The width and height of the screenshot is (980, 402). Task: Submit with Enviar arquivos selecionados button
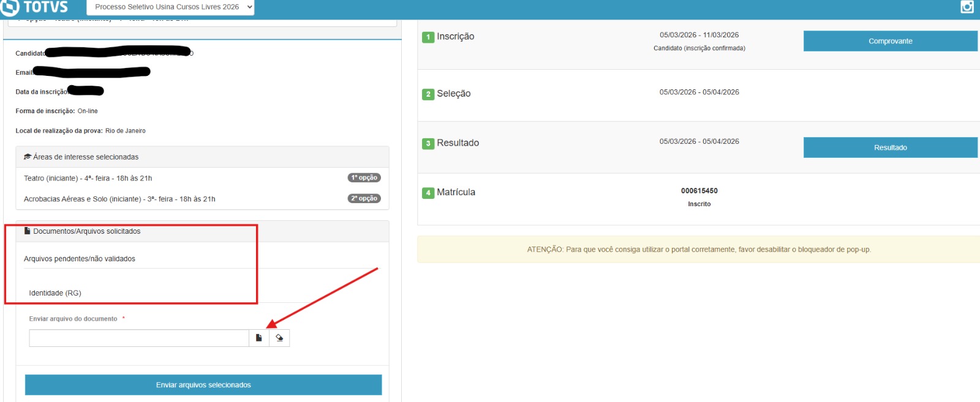[x=203, y=385]
